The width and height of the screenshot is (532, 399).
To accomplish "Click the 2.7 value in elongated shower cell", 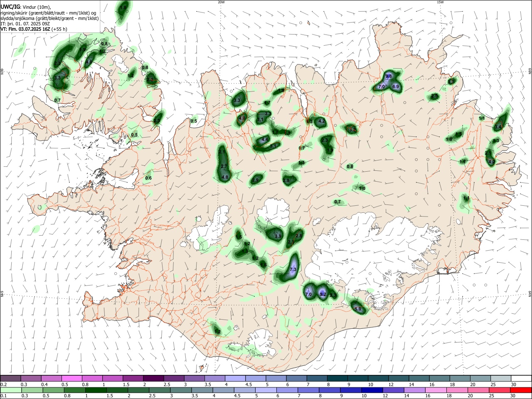I will point(224,166).
